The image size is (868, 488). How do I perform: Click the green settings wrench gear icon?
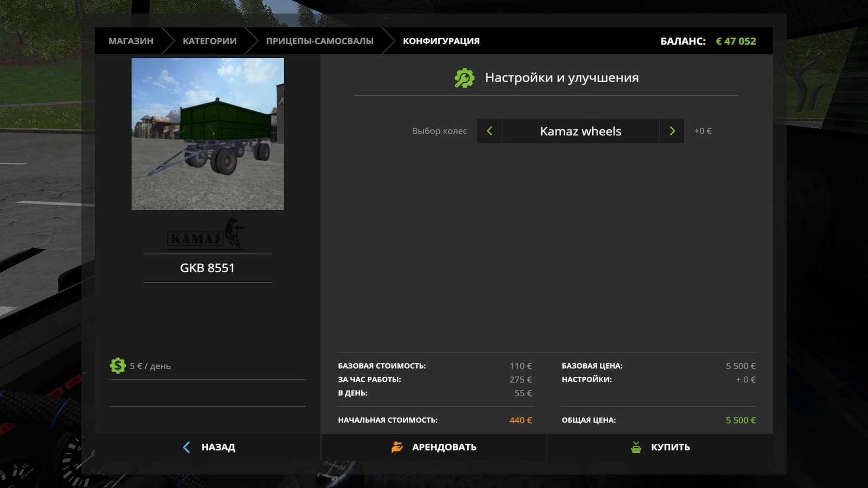pos(464,78)
